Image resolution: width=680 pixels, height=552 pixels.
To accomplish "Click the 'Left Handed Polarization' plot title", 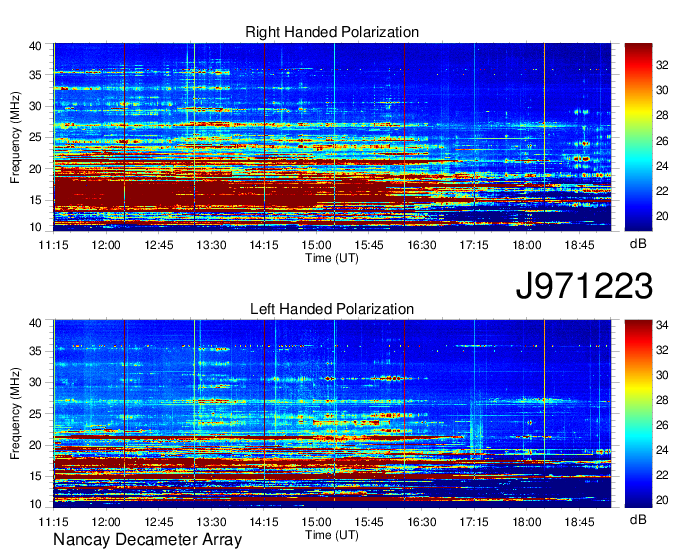I will coord(332,309).
